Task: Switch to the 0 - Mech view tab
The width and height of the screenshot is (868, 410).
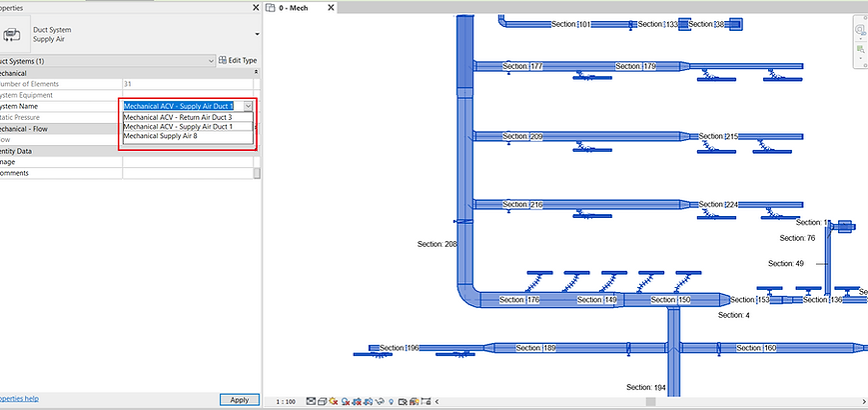Action: click(294, 8)
